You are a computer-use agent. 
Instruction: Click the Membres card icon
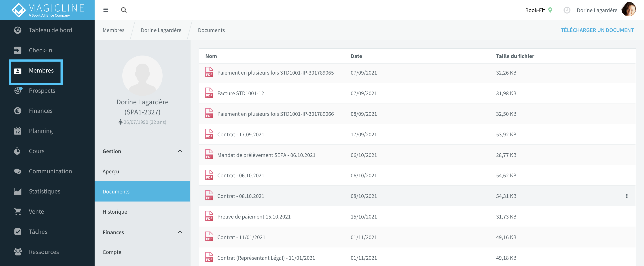17,71
